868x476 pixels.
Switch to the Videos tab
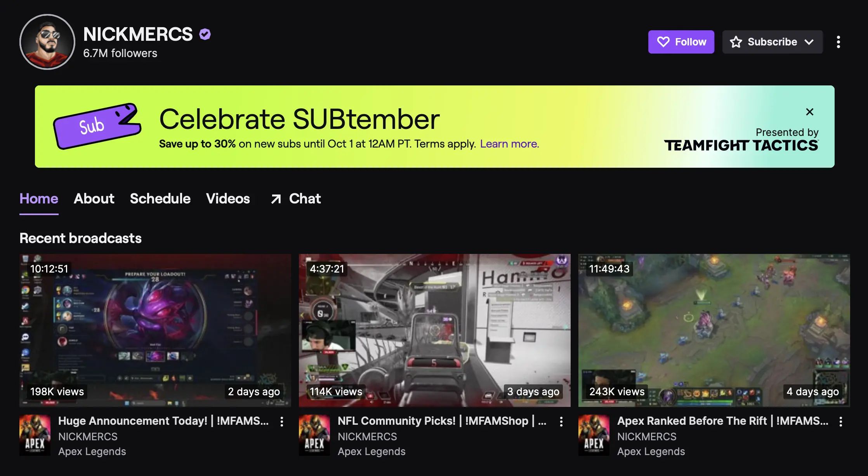(x=228, y=198)
